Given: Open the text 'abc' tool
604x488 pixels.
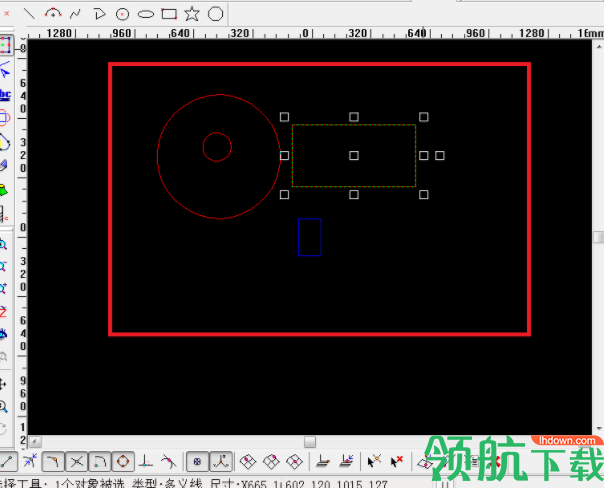Looking at the screenshot, I should click(x=5, y=94).
